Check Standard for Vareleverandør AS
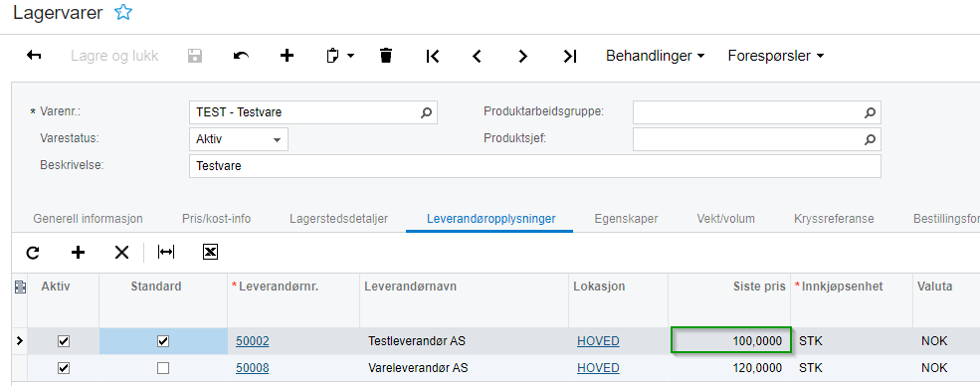The width and height of the screenshot is (980, 386). point(163,368)
